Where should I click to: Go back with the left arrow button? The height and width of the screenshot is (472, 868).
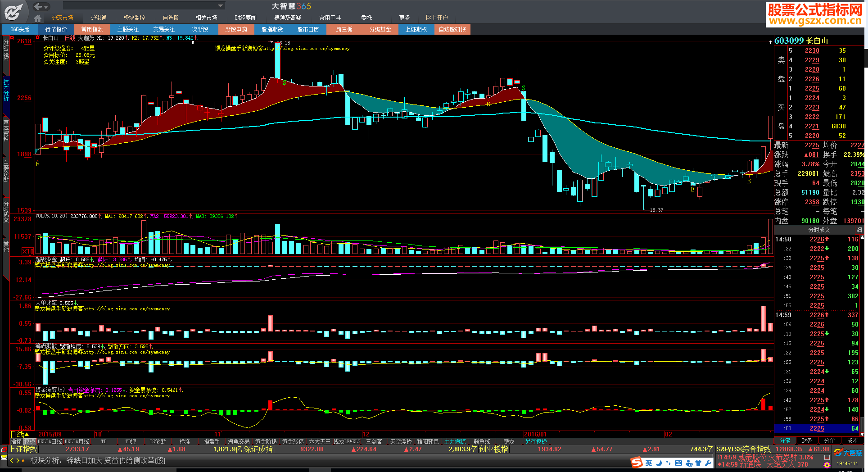[x=38, y=6]
